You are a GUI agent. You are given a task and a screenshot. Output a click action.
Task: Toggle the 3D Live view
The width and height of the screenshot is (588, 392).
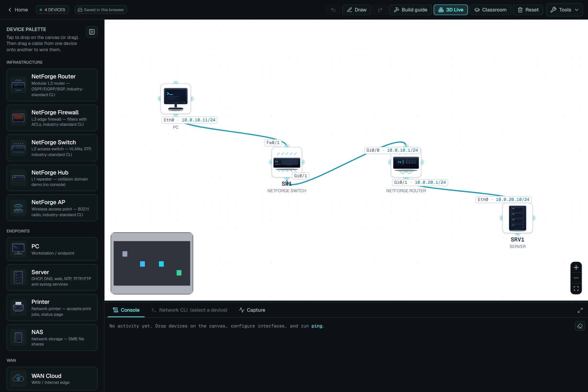coord(451,10)
